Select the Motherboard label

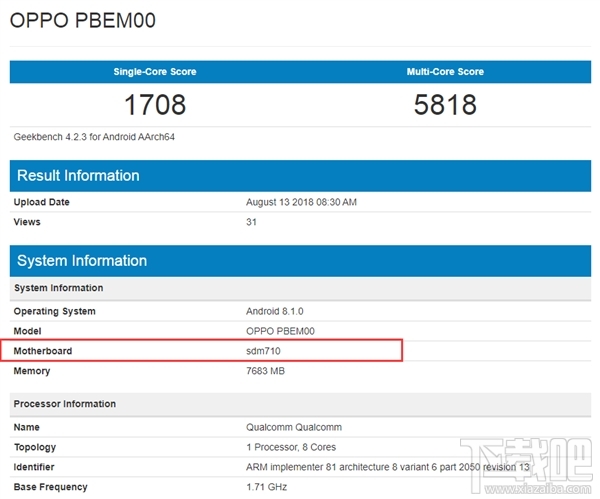pos(42,351)
